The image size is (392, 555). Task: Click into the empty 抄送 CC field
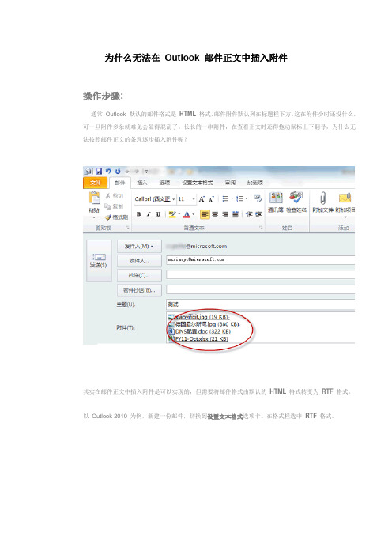[260, 274]
